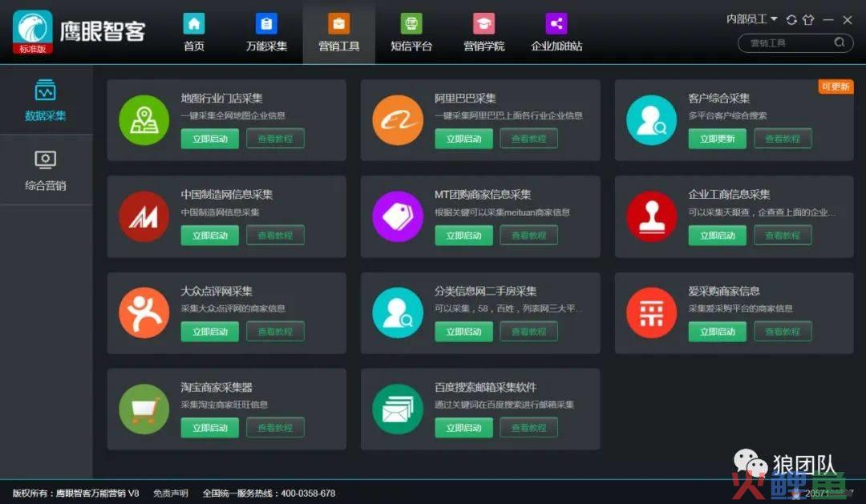Launch 中国制造网信息采集 with 立即启动

click(x=210, y=235)
